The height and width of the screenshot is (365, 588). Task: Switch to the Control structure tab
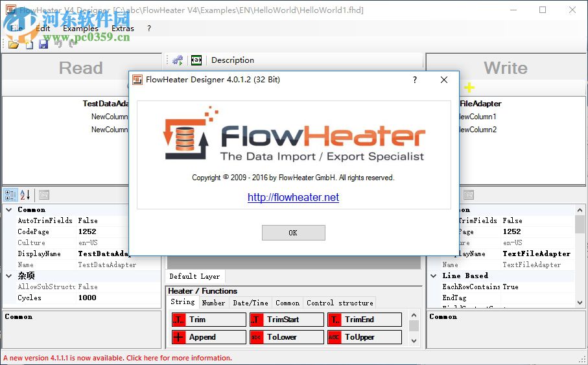coord(340,303)
